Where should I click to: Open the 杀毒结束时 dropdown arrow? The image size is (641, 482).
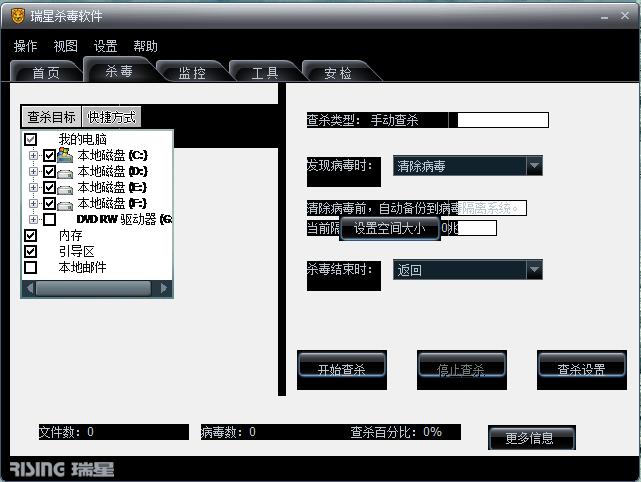pyautogui.click(x=534, y=269)
